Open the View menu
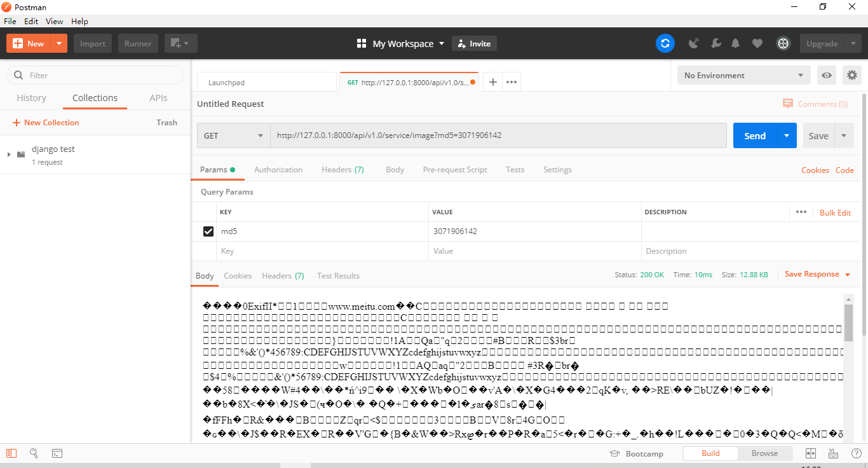 click(x=55, y=21)
